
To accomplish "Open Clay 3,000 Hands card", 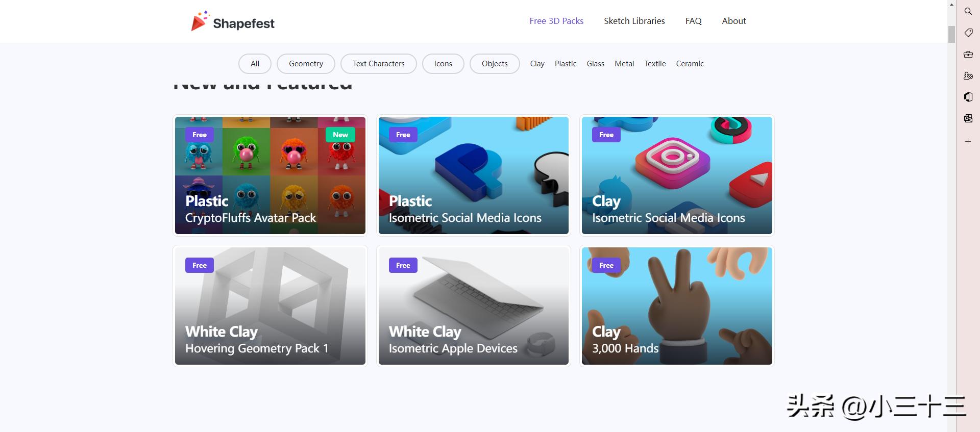I will point(677,306).
